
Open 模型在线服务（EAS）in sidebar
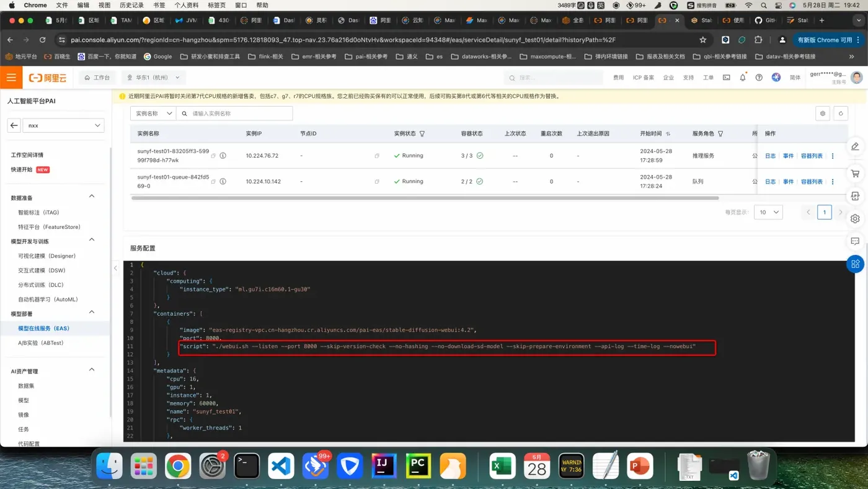point(43,328)
